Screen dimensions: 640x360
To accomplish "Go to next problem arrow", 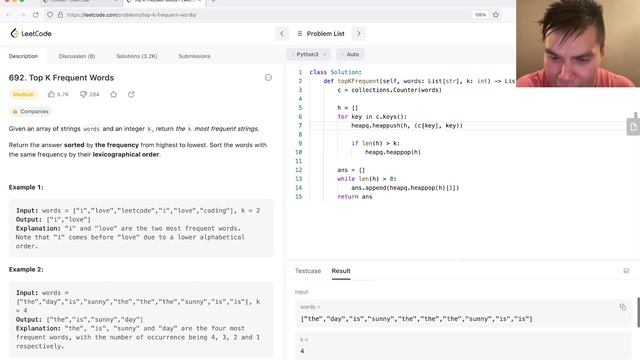I will [x=359, y=33].
